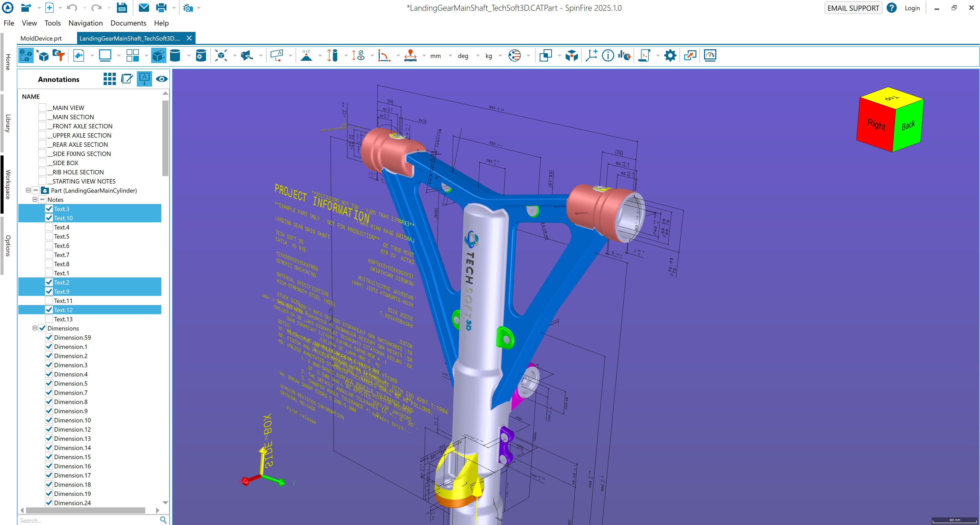Click the annotations panel horizontal scrollbar
Screen dimensions: 980x525
(x=86, y=510)
